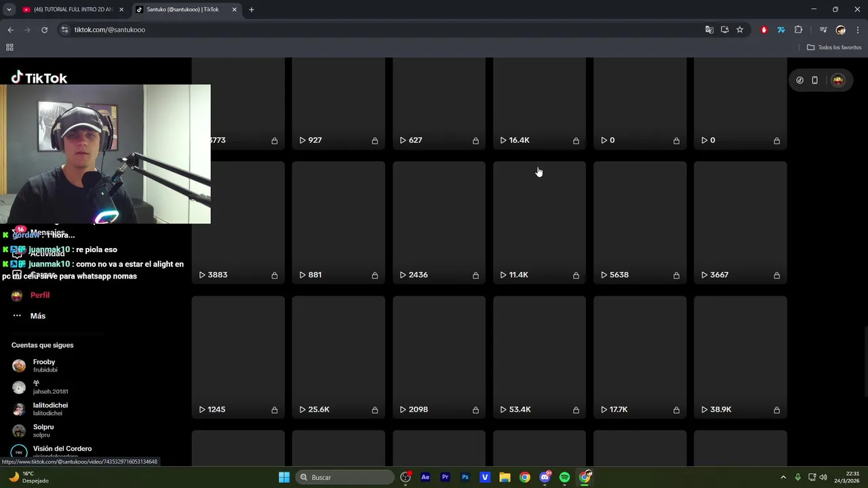Image resolution: width=868 pixels, height=488 pixels.
Task: Click the install app icon in address bar
Action: [725, 30]
